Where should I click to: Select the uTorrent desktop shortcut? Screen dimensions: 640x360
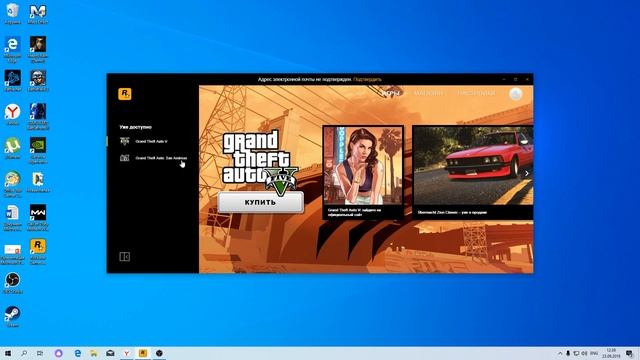coord(13,148)
